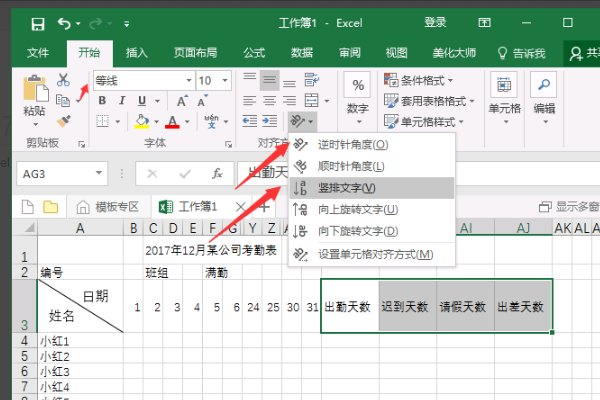Cut selection with the scissors icon

(x=64, y=80)
